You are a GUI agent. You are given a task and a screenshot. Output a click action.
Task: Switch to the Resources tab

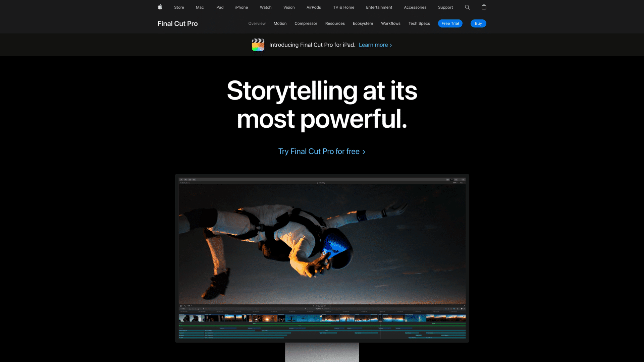335,23
